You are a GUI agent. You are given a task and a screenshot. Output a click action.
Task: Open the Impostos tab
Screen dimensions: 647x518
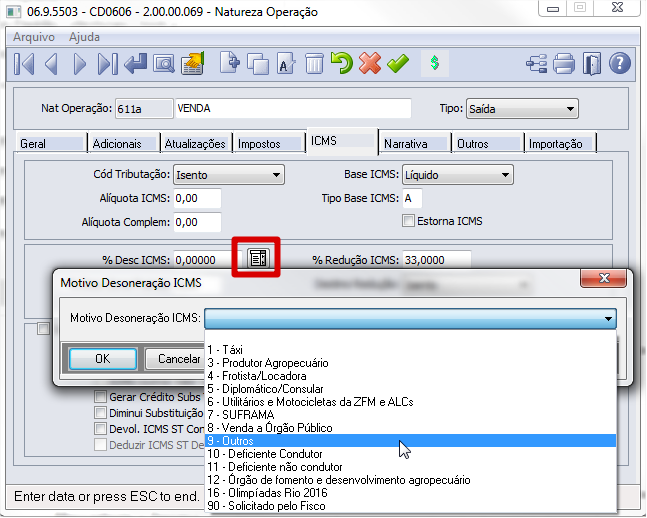269,144
